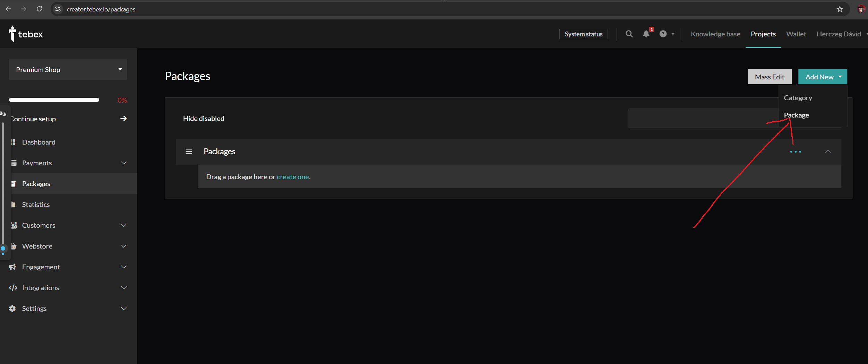Viewport: 868px width, 364px height.
Task: Follow the "create one" link
Action: [x=292, y=177]
